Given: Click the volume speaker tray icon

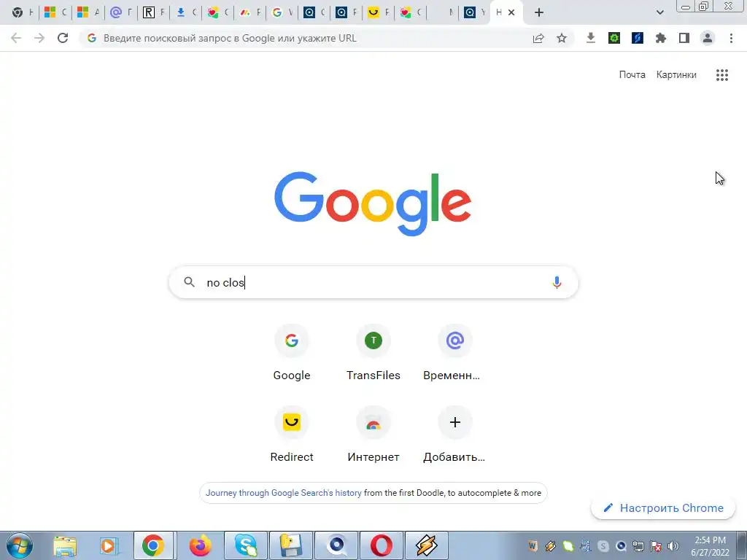Looking at the screenshot, I should pyautogui.click(x=673, y=546).
